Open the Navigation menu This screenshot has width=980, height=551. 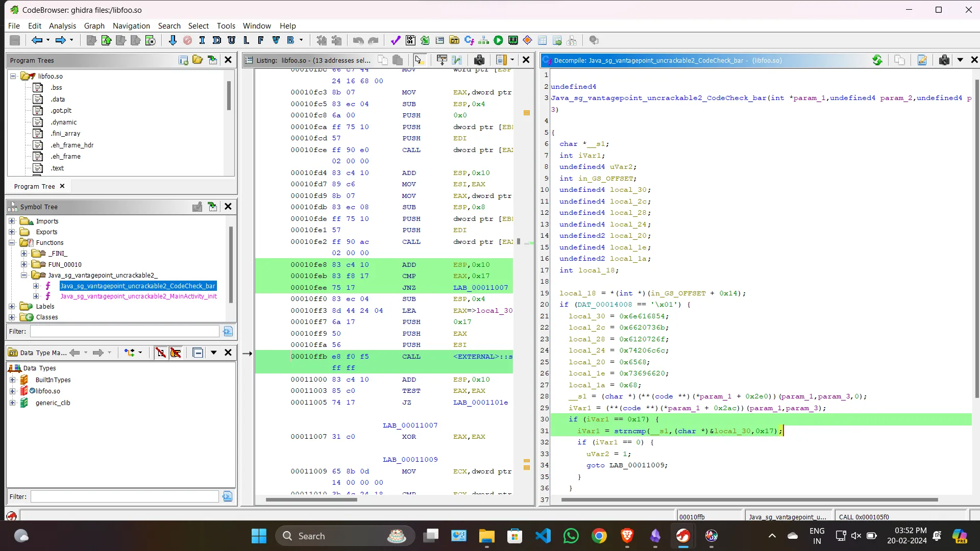[x=131, y=26]
